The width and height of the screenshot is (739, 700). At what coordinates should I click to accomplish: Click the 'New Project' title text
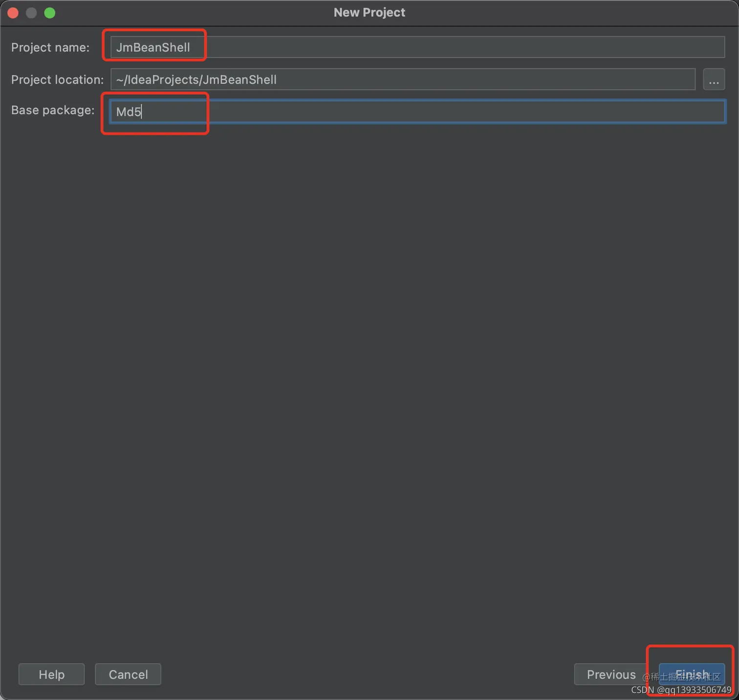tap(369, 13)
